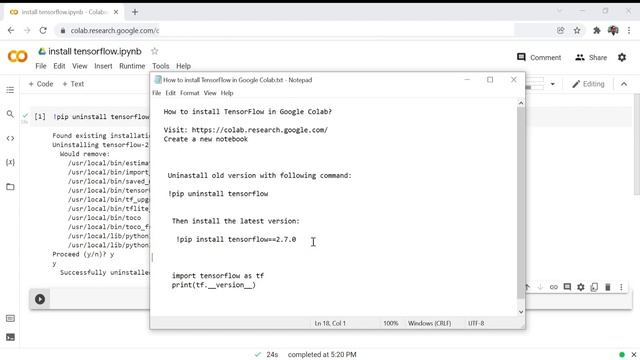640x360 pixels.
Task: Move cell down arrow icon
Action: pyautogui.click(x=540, y=287)
